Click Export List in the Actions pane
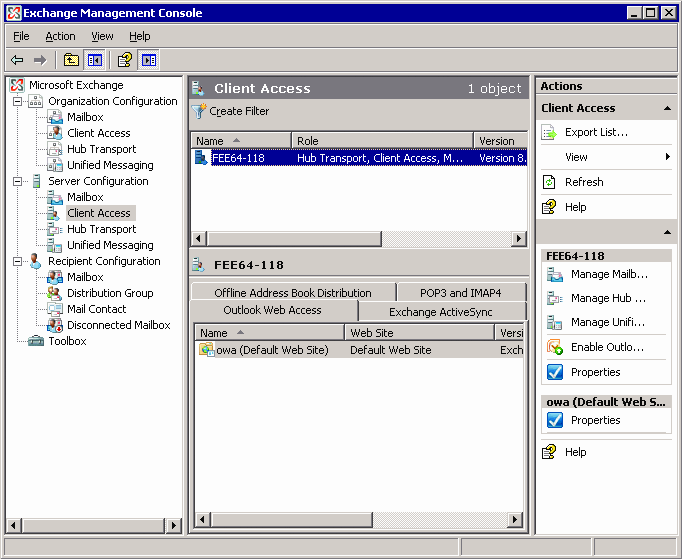 [x=596, y=132]
